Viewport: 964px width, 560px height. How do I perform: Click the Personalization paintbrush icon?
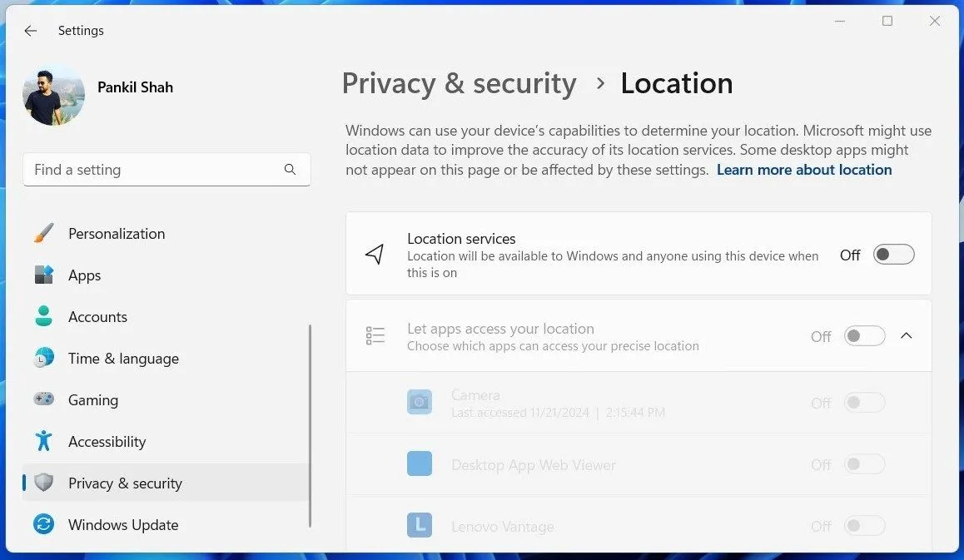click(x=43, y=234)
